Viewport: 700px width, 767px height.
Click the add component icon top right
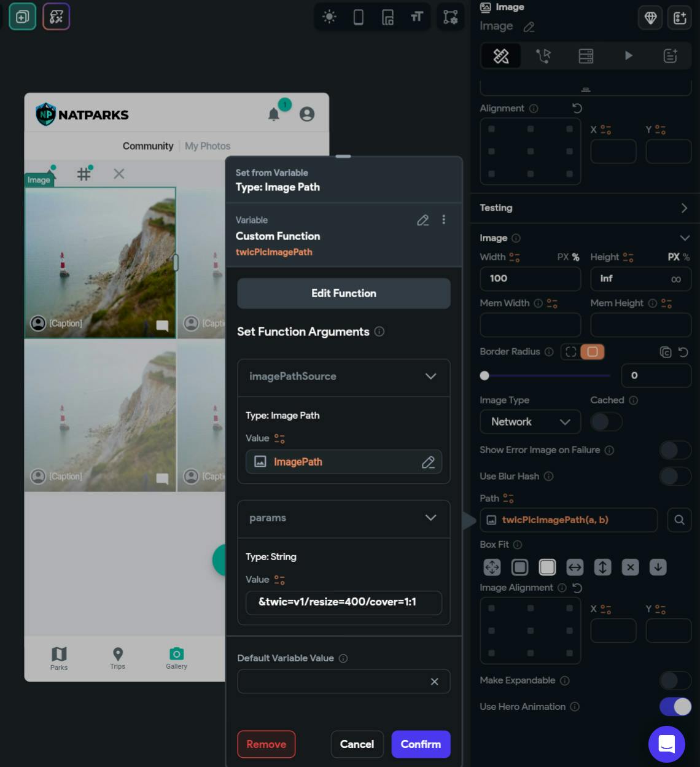[x=680, y=18]
